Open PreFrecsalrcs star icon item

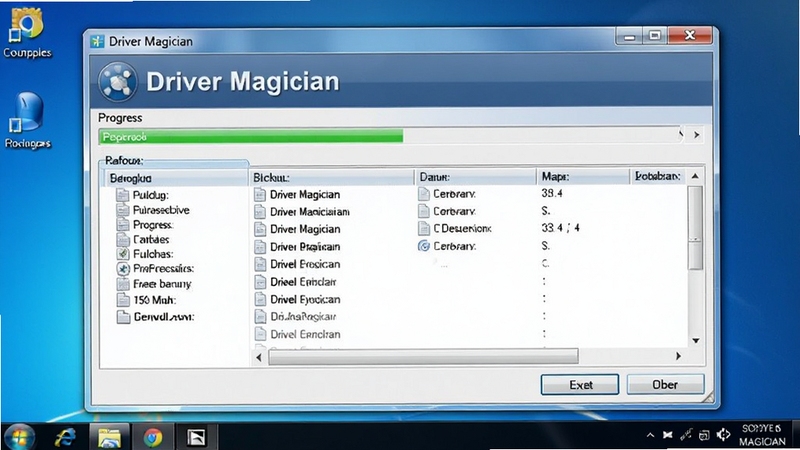[x=122, y=268]
